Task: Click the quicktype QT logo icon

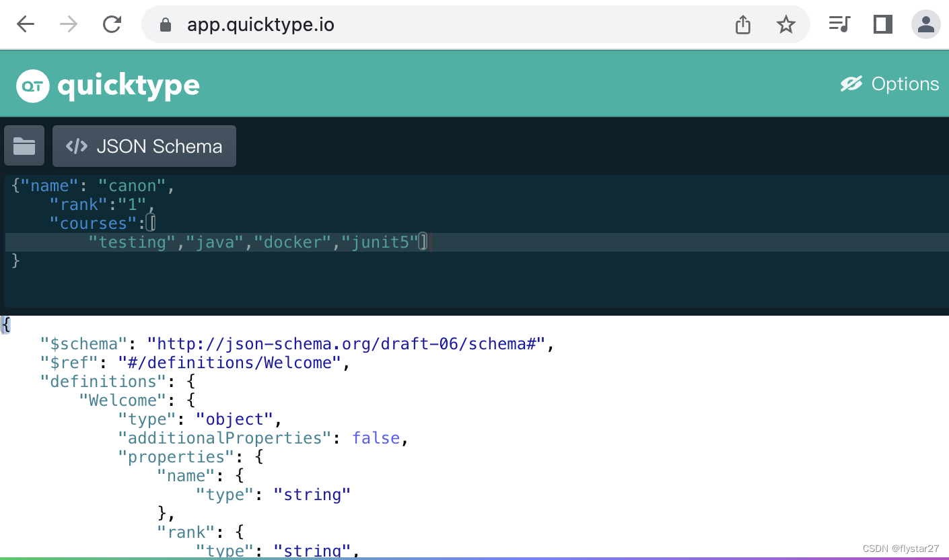Action: 33,86
